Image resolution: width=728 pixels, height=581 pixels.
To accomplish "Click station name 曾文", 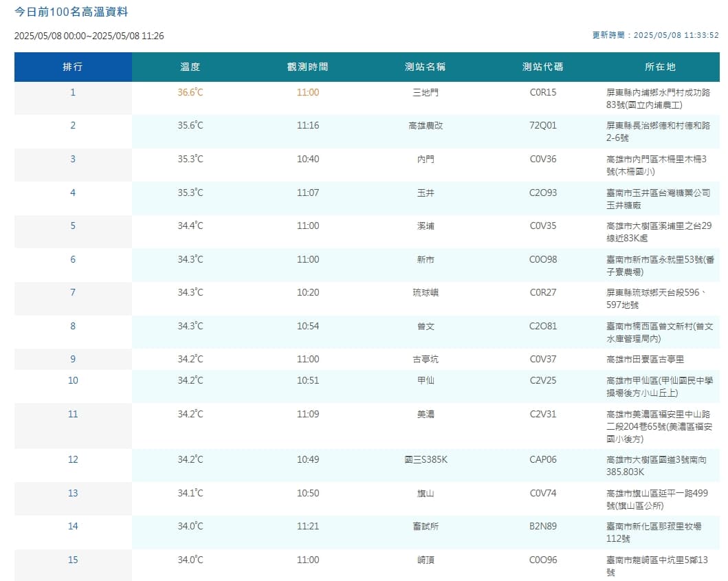I will tap(426, 327).
